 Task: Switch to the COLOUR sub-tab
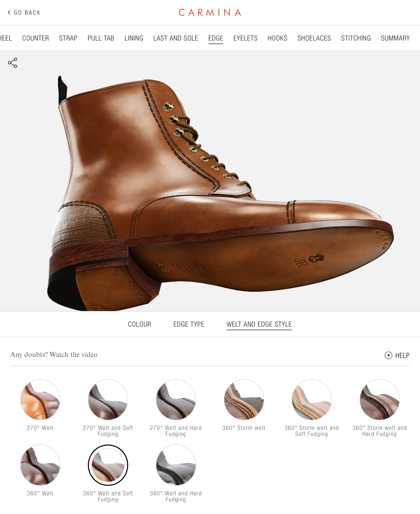(x=139, y=324)
